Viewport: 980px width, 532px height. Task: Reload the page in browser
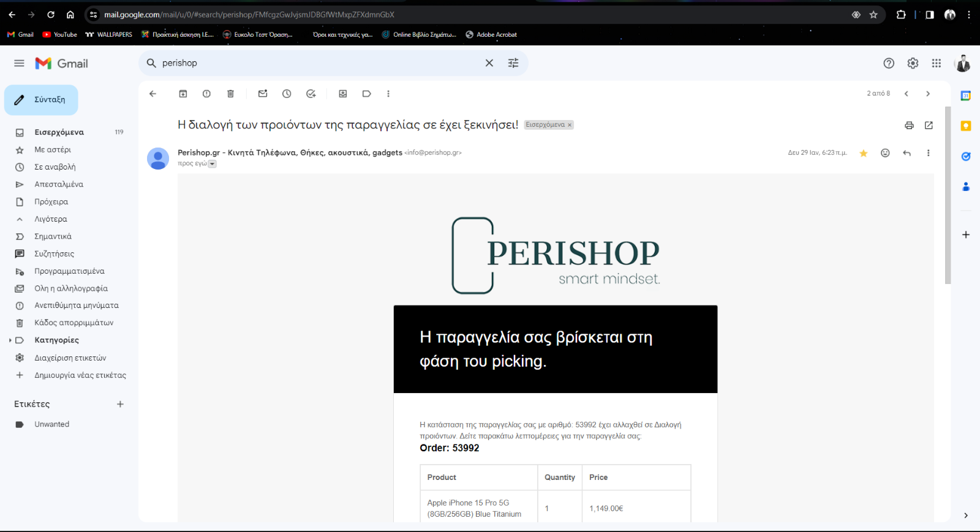coord(51,15)
